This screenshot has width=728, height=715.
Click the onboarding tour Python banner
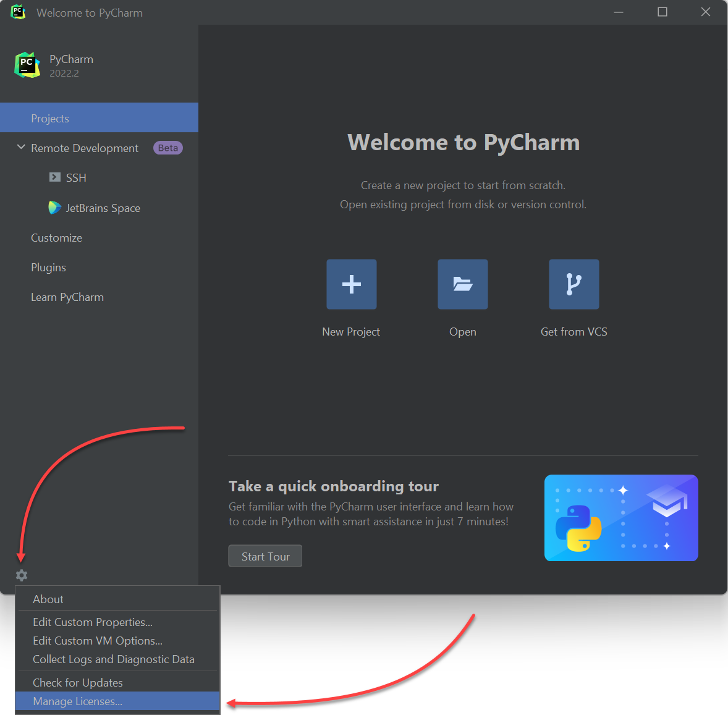coord(621,518)
